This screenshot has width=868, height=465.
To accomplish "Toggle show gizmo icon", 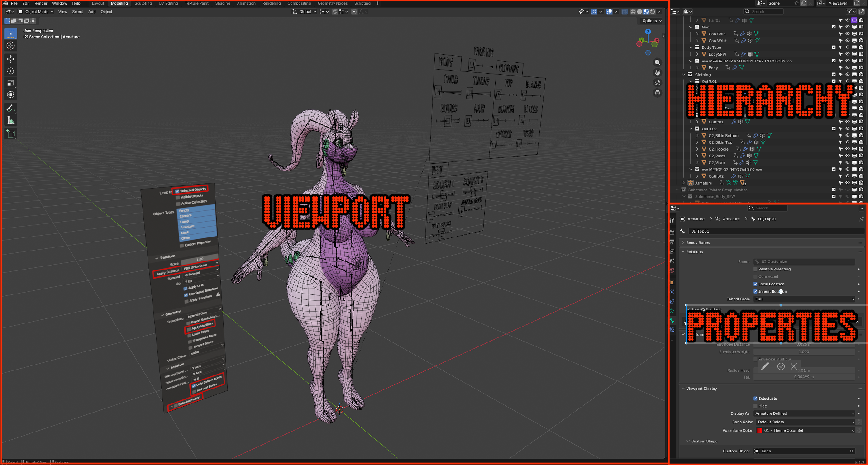I will 594,12.
